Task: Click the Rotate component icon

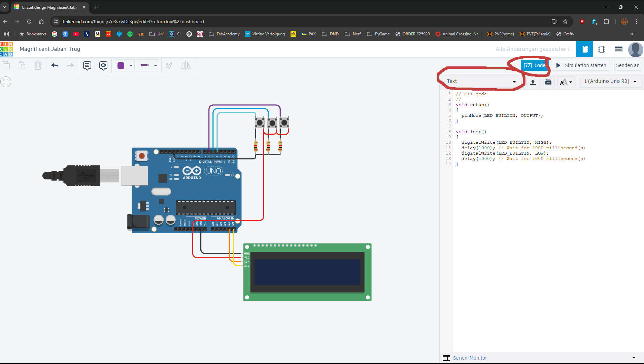Action: click(x=169, y=65)
